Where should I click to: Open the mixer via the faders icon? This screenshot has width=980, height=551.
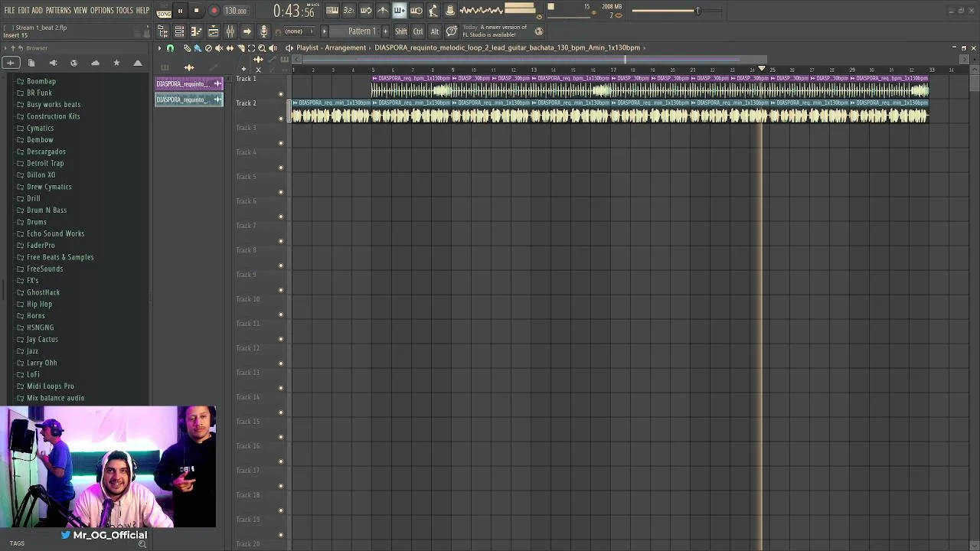pos(230,31)
